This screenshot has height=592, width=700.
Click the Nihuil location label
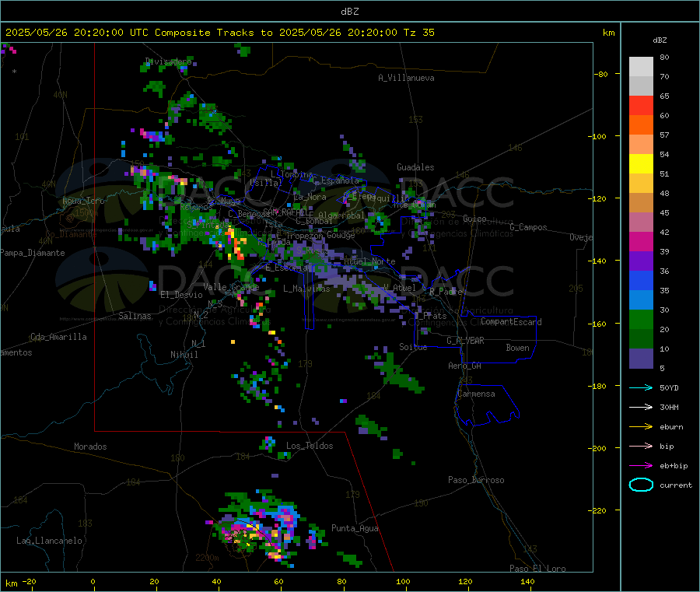click(184, 355)
